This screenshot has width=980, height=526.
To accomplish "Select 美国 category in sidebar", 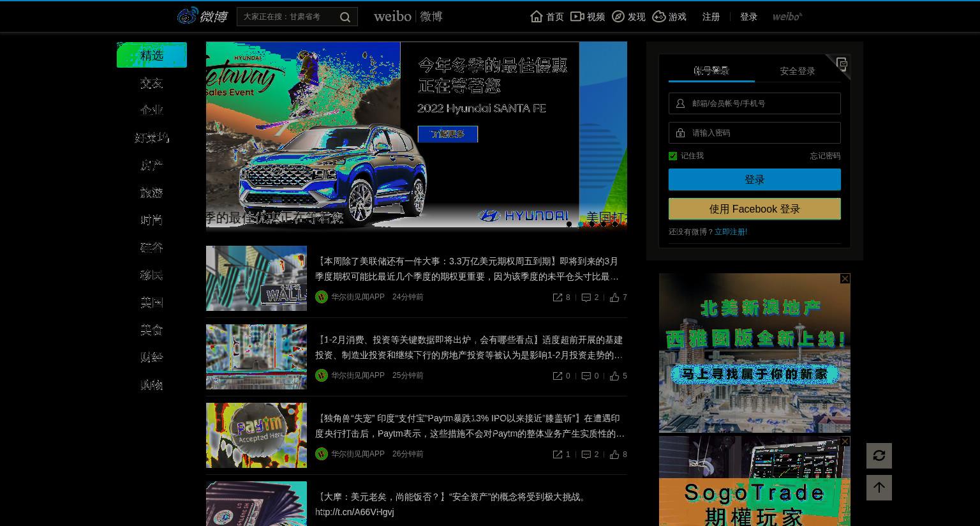I will [x=152, y=303].
